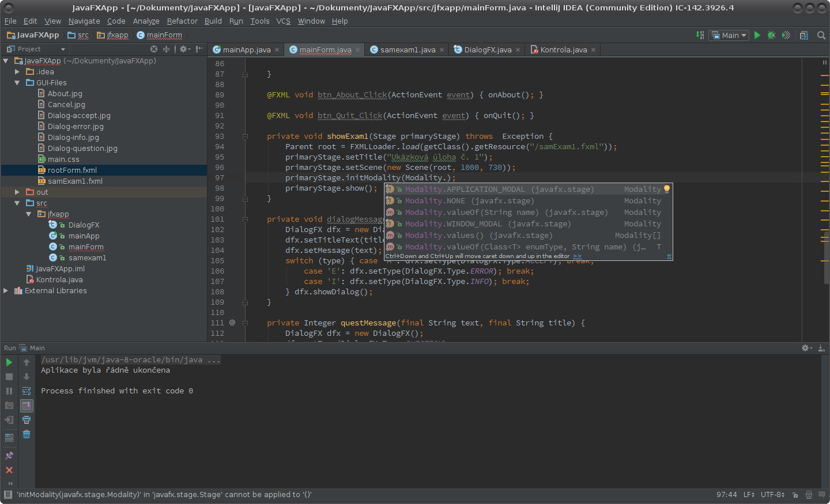
Task: Click the completion hint '>>' link
Action: pos(577,256)
